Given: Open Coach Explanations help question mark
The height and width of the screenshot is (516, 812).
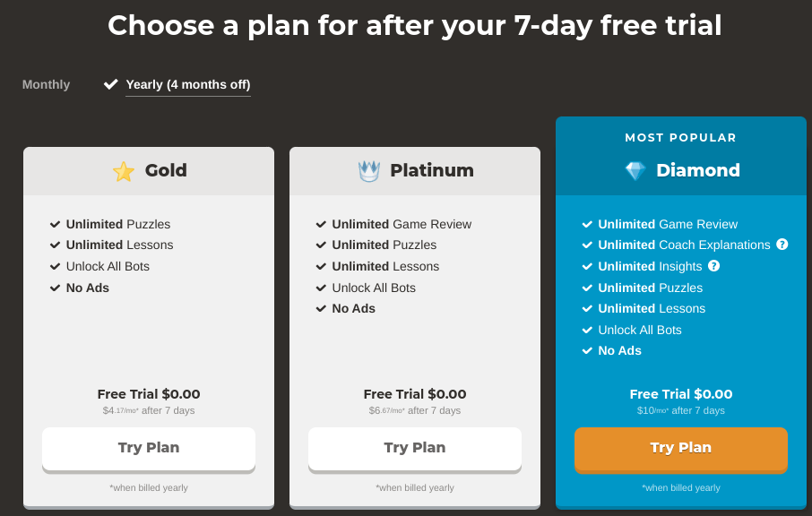Looking at the screenshot, I should click(782, 245).
